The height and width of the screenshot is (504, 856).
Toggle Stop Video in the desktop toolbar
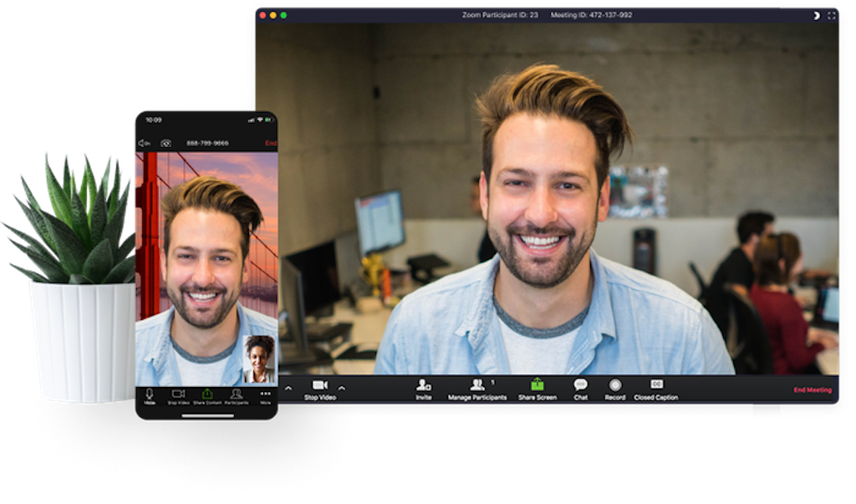click(x=319, y=387)
